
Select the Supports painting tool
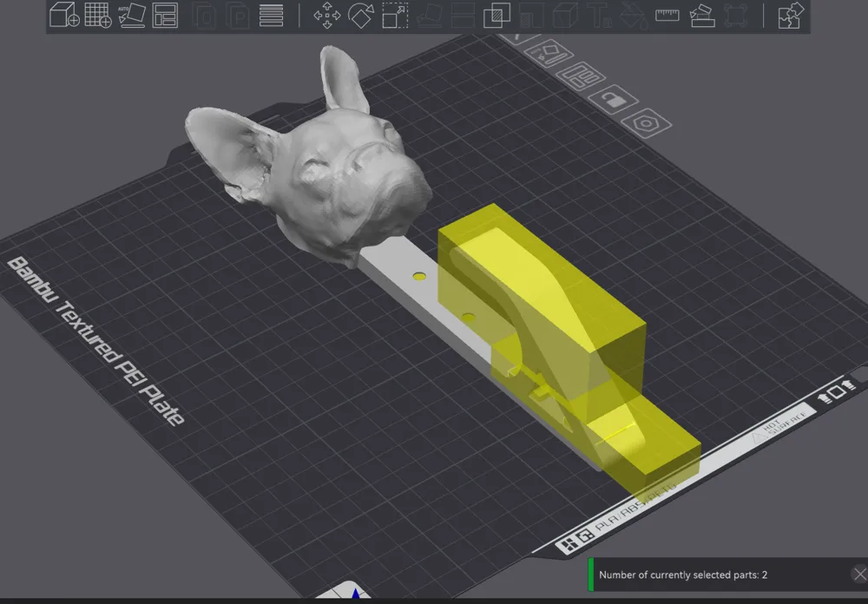(x=531, y=16)
